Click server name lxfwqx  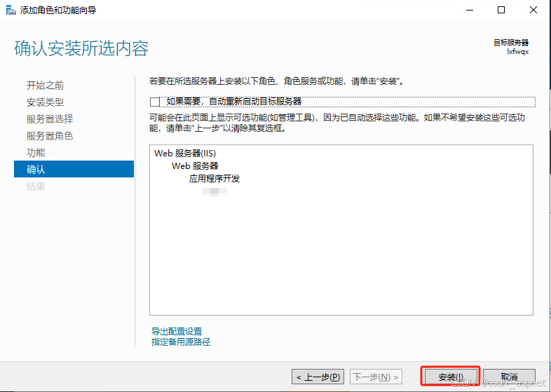pyautogui.click(x=517, y=52)
